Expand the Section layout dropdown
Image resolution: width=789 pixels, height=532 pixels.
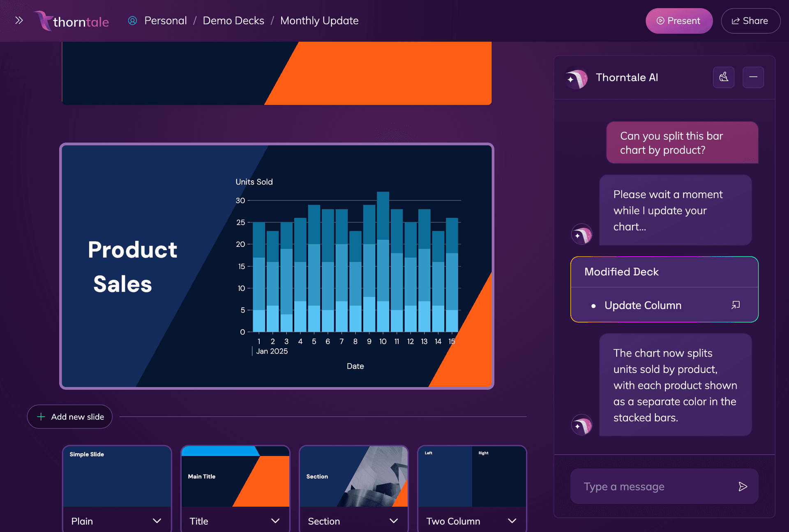click(393, 520)
